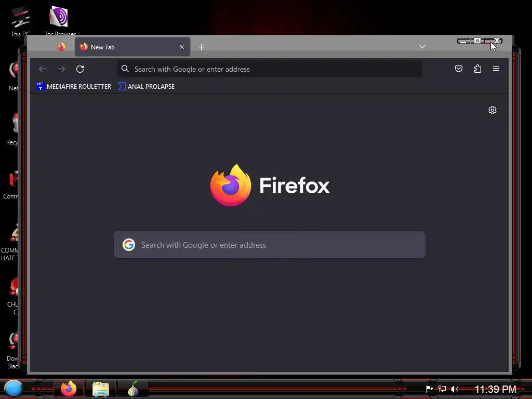This screenshot has height=399, width=532.
Task: Open a new tab with plus button
Action: [201, 47]
